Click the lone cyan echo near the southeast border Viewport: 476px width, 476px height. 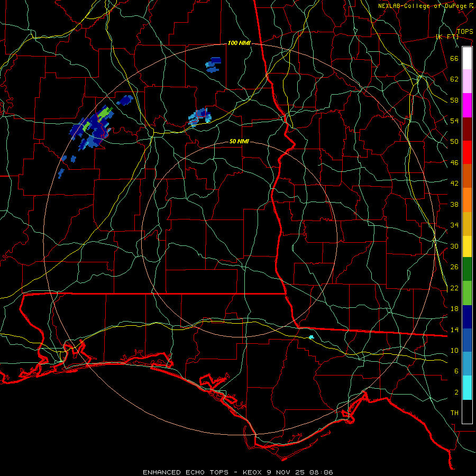tap(311, 337)
